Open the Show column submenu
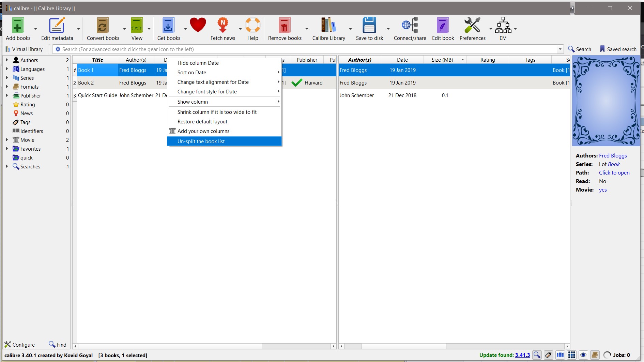 pyautogui.click(x=224, y=102)
